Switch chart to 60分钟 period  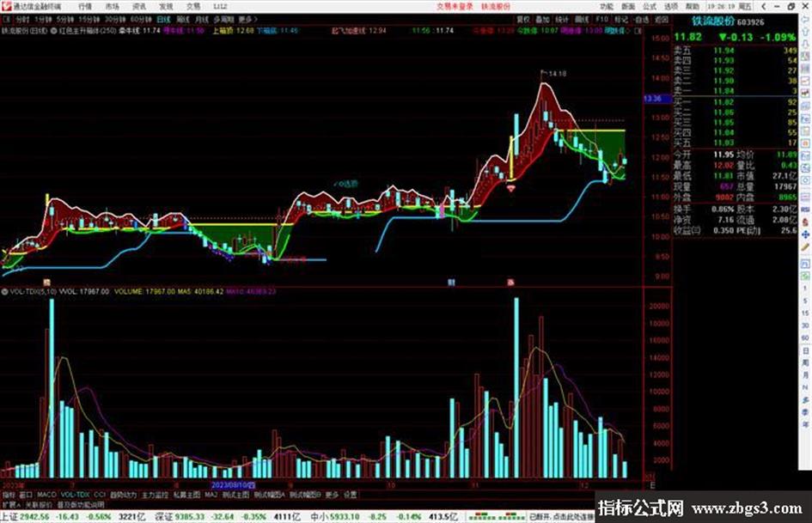141,19
